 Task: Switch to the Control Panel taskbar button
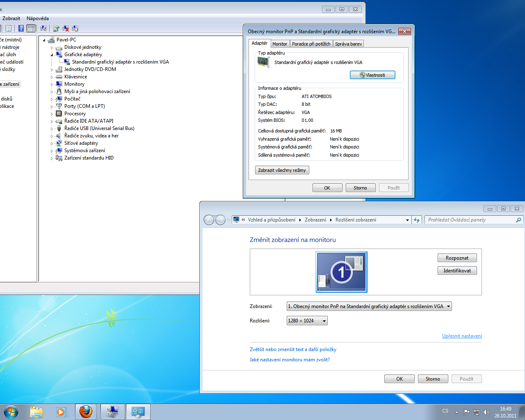(138, 412)
